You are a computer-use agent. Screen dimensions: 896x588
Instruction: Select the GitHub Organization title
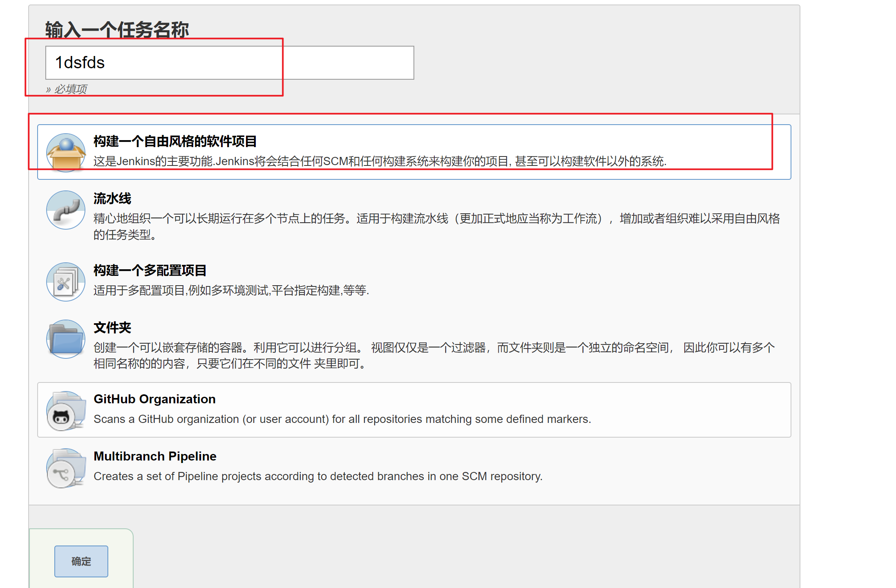[x=154, y=399]
